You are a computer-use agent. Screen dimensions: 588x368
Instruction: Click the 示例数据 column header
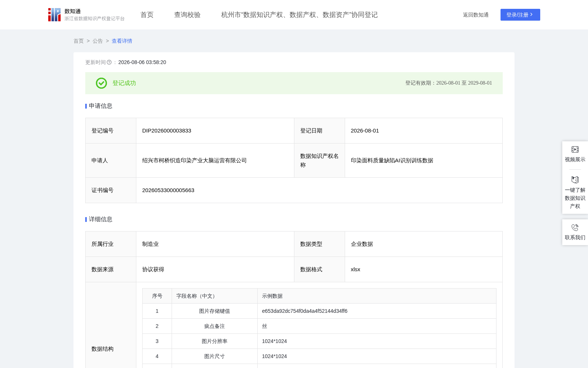pyautogui.click(x=377, y=296)
